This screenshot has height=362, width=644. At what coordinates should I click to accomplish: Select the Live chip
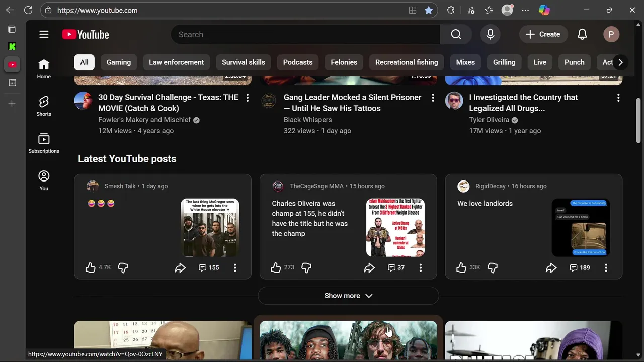[540, 62]
